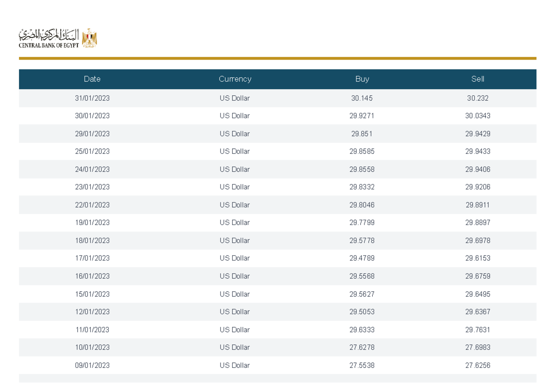Click the sell value 29.6153
Screen dimensions: 555x392
[478, 258]
